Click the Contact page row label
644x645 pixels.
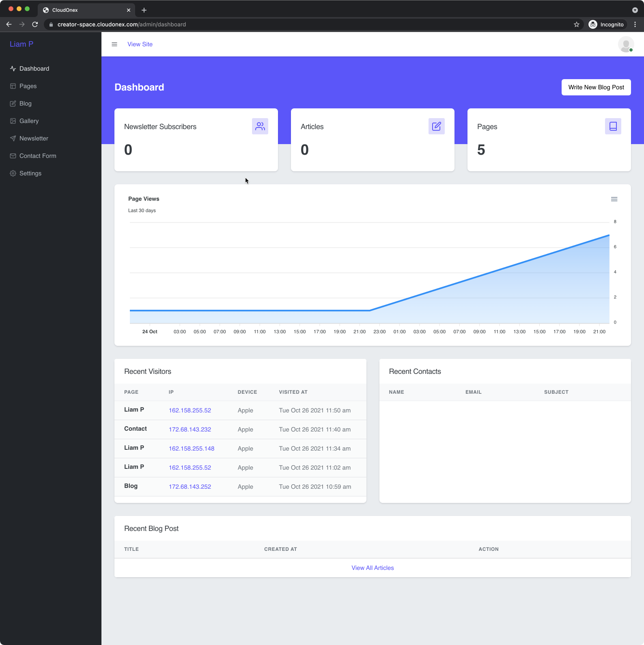(x=136, y=429)
